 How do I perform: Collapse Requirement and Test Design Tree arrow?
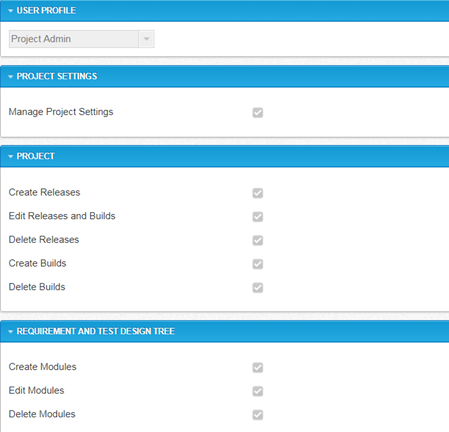(x=11, y=332)
